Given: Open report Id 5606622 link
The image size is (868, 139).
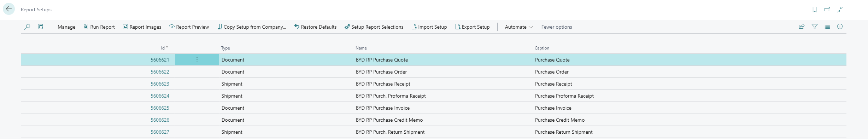Looking at the screenshot, I should click(x=160, y=72).
